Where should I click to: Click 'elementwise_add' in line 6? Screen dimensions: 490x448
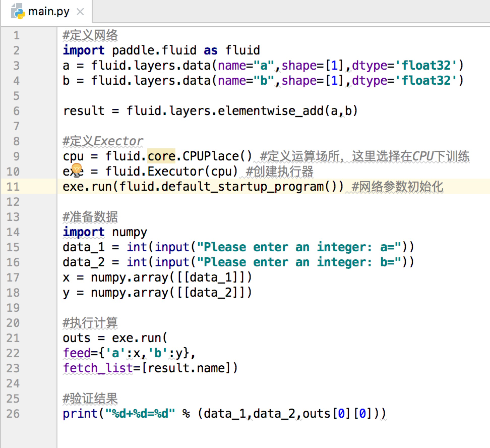(x=270, y=111)
